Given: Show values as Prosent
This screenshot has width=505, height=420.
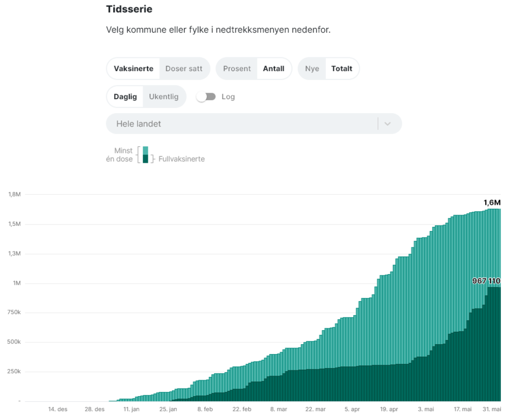Looking at the screenshot, I should click(236, 69).
